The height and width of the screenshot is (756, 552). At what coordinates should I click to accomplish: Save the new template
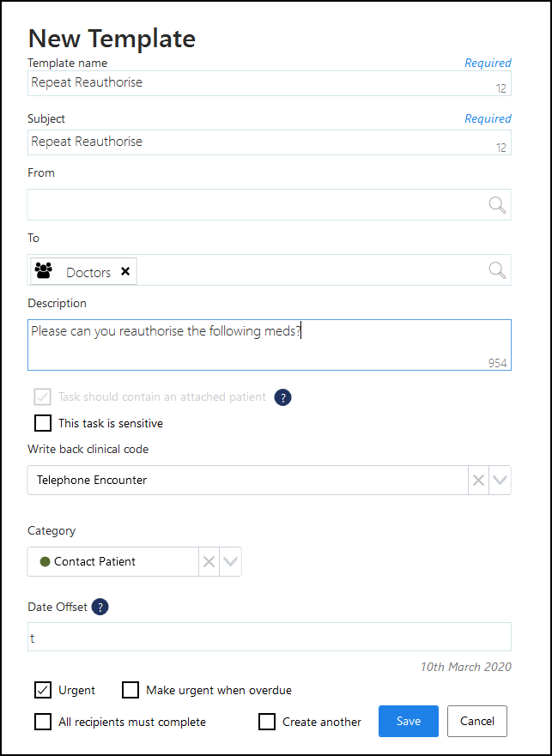tap(409, 722)
